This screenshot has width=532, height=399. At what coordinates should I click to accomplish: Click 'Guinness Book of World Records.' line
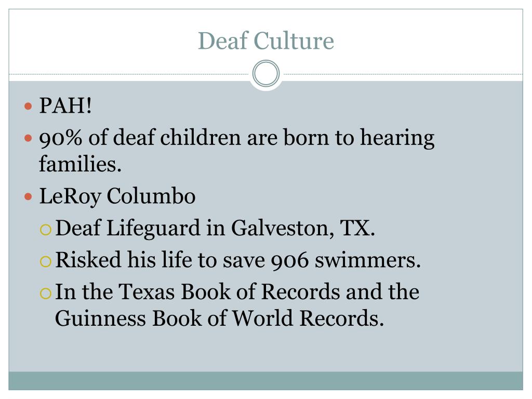220,318
